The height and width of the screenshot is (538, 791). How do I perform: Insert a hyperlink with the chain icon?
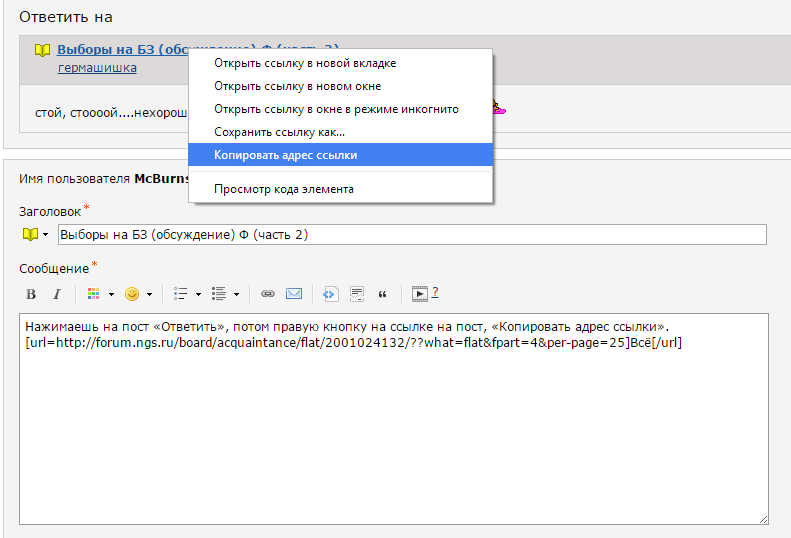tap(268, 294)
